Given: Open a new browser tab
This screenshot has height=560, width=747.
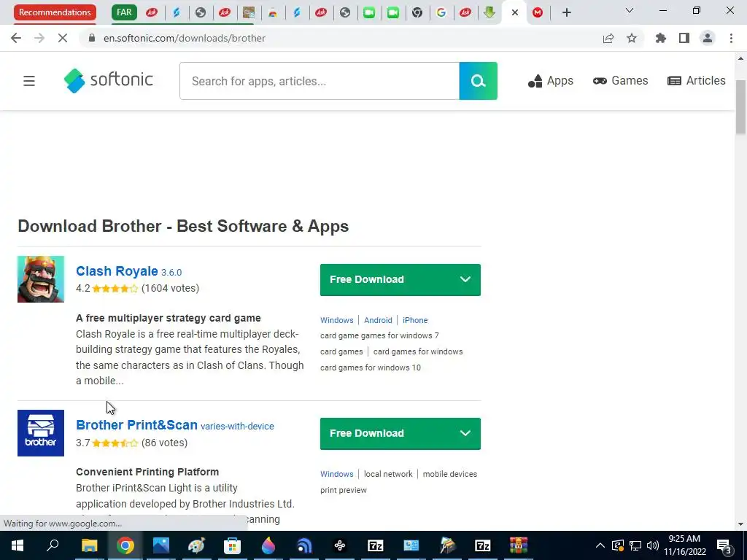Looking at the screenshot, I should (566, 12).
